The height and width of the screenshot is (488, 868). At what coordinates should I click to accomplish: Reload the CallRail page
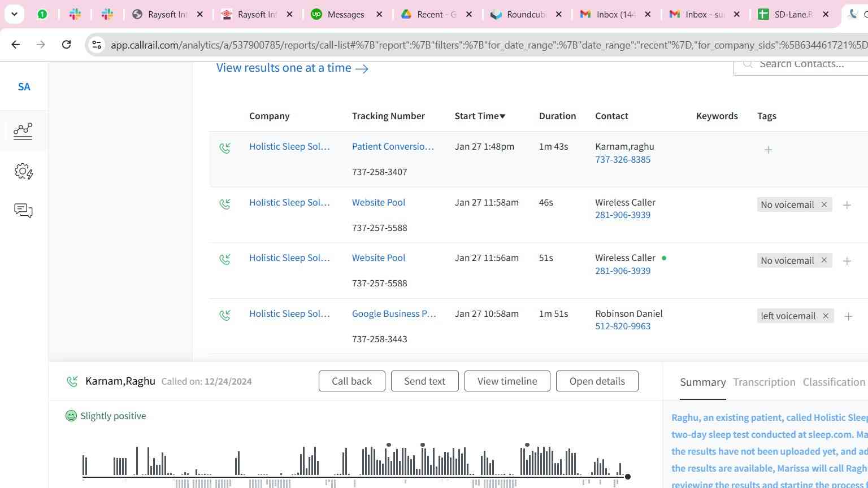(66, 44)
